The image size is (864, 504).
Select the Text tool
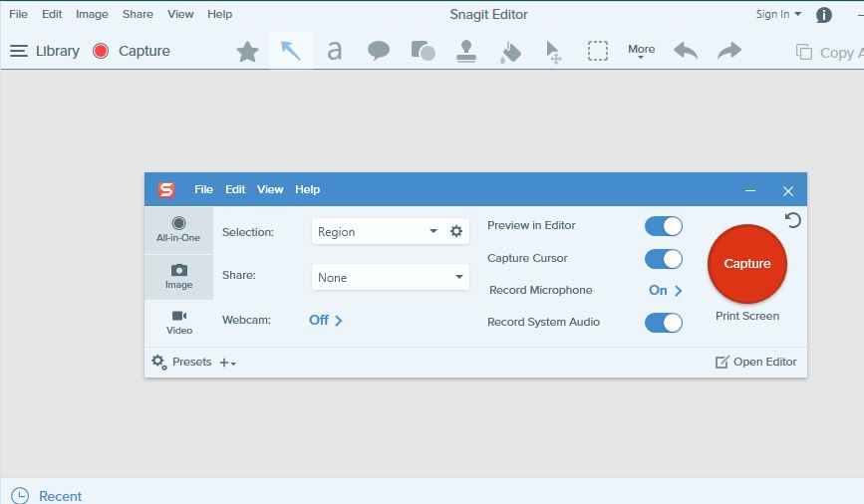[335, 51]
